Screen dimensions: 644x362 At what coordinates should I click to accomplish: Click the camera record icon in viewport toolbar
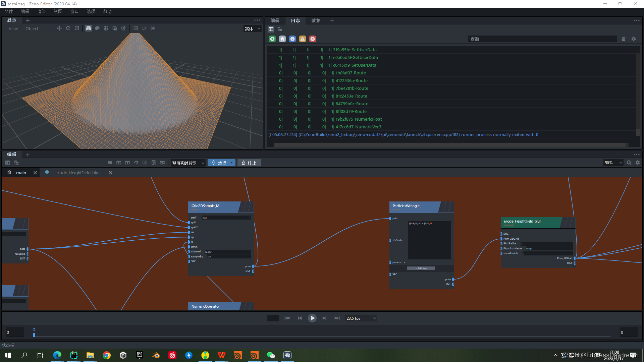pos(144,28)
